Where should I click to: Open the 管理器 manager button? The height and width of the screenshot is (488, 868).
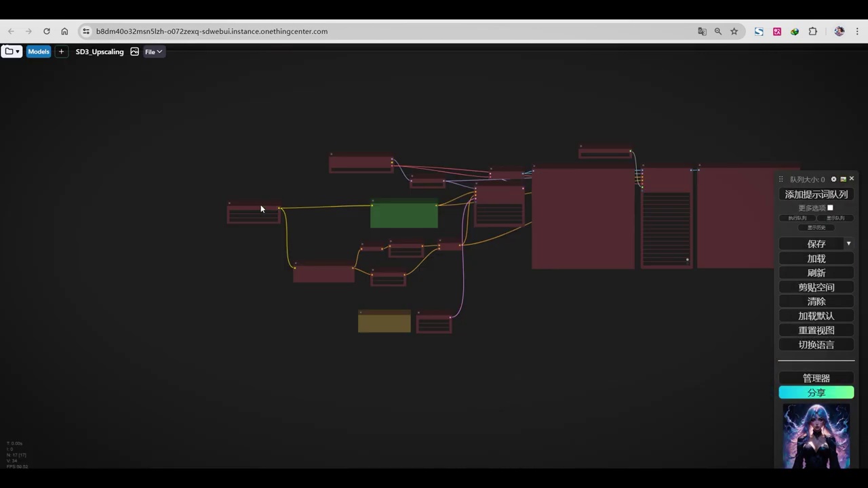coord(816,378)
